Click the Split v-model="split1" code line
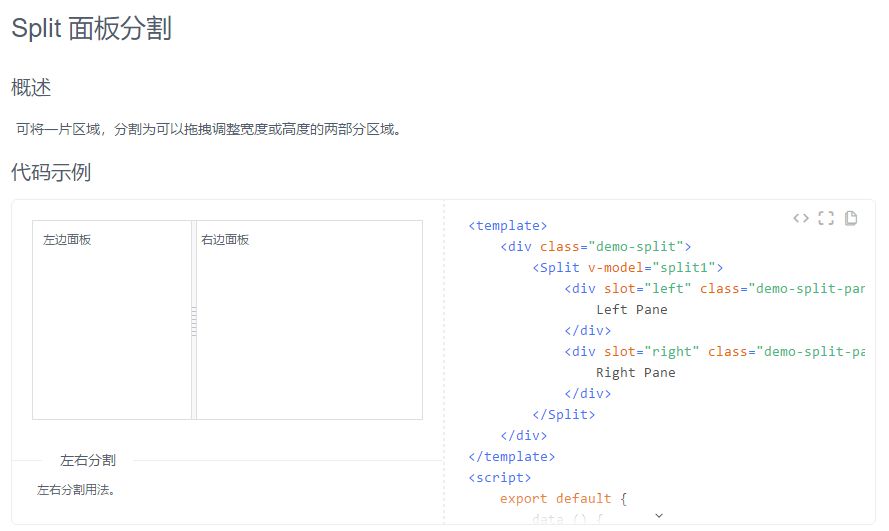The height and width of the screenshot is (531, 889). [x=628, y=267]
